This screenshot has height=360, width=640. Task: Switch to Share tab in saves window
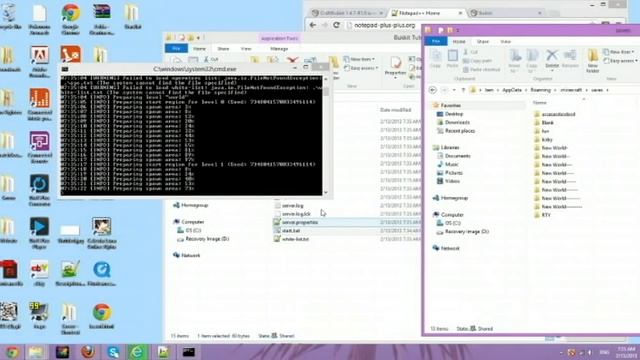[483, 42]
